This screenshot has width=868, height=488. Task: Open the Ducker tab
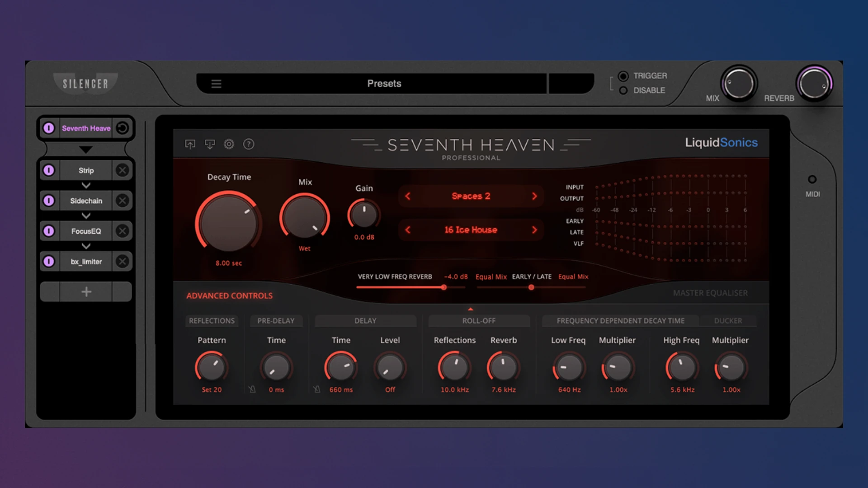[x=728, y=320]
